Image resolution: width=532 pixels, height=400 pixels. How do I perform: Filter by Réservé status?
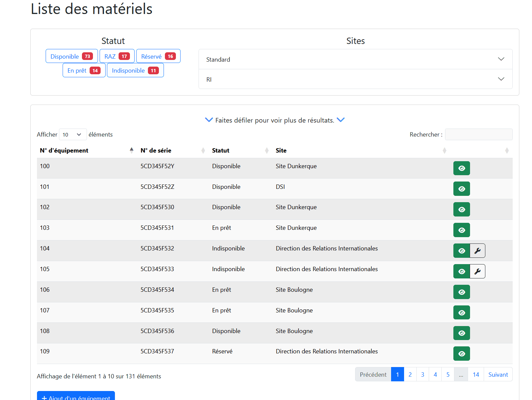(x=158, y=56)
